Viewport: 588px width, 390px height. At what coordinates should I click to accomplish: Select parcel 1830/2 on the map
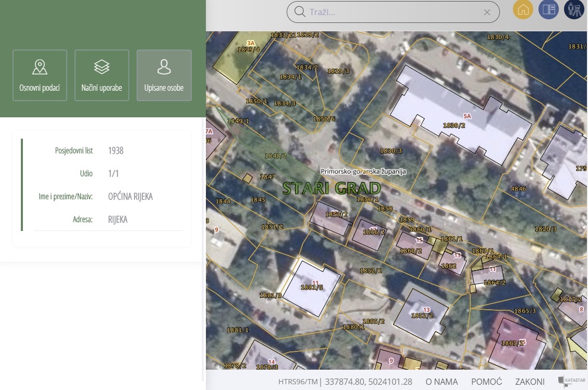454,125
